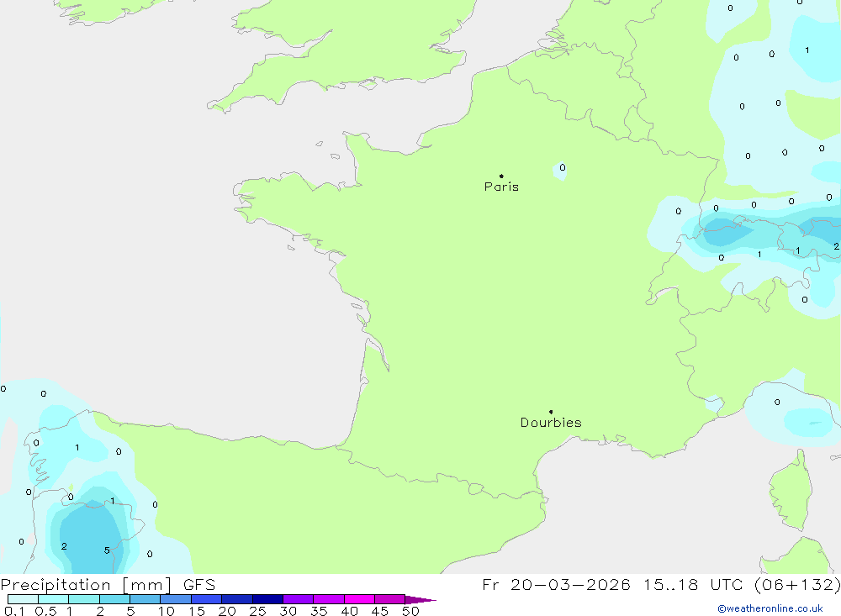The height and width of the screenshot is (616, 841).
Task: Click the '35' legend scale value
Action: [319, 611]
